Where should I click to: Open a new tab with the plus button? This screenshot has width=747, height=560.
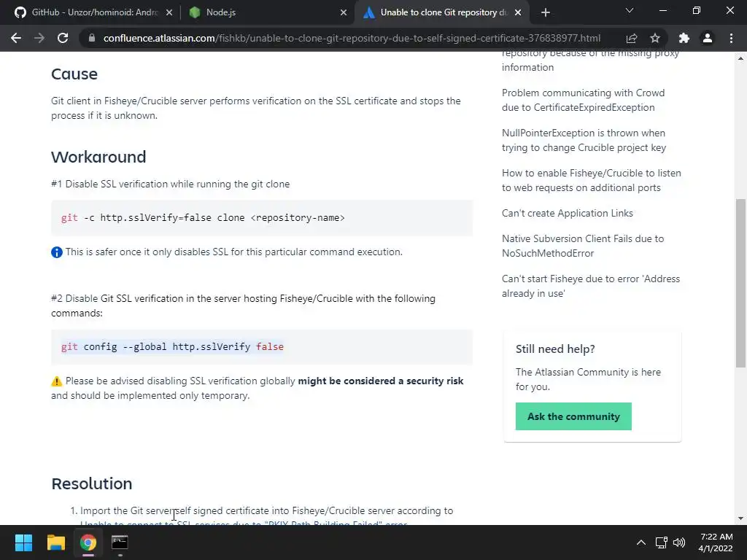click(x=546, y=12)
